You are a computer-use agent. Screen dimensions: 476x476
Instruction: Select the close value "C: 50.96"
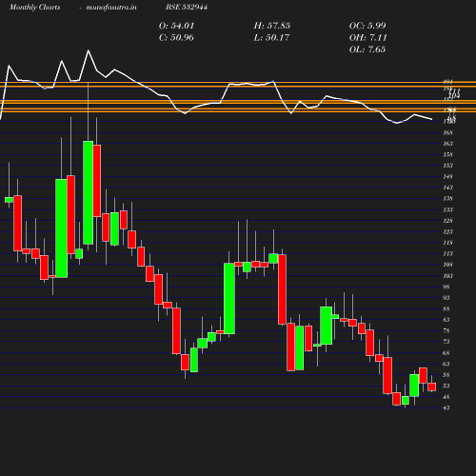pos(176,38)
